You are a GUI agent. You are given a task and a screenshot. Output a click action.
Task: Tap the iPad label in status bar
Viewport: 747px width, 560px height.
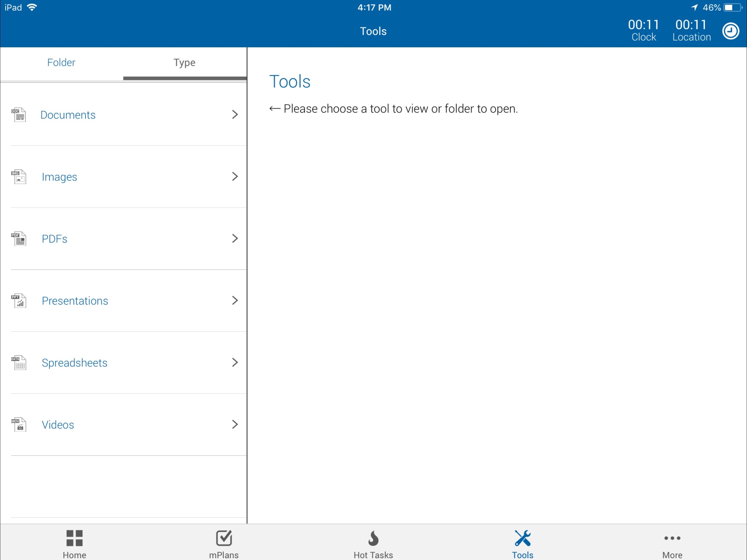click(x=13, y=7)
